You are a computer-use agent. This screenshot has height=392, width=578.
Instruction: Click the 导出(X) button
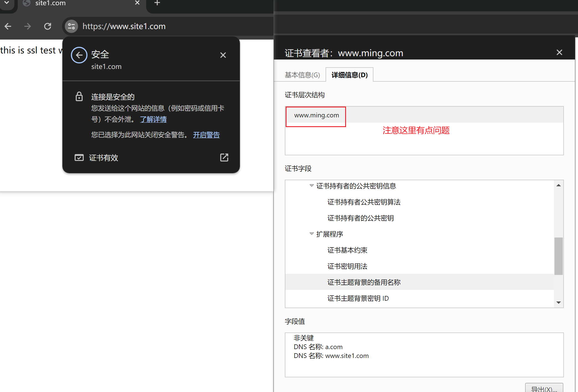544,388
